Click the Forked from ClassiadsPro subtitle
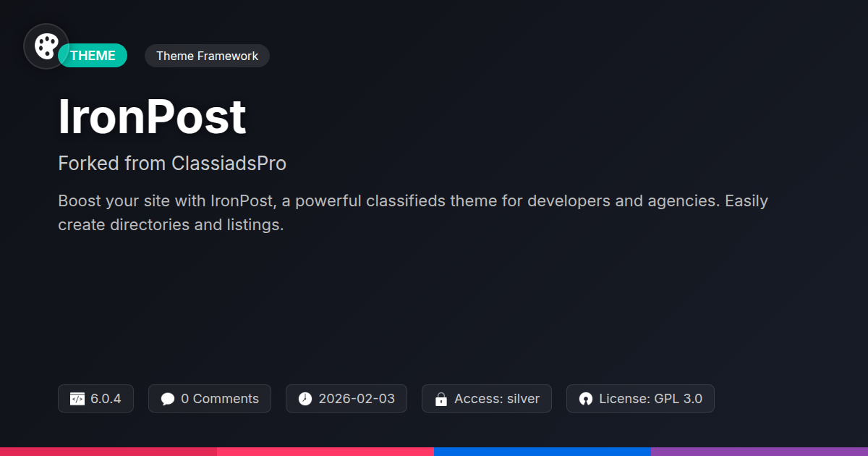868x456 pixels. [x=172, y=164]
